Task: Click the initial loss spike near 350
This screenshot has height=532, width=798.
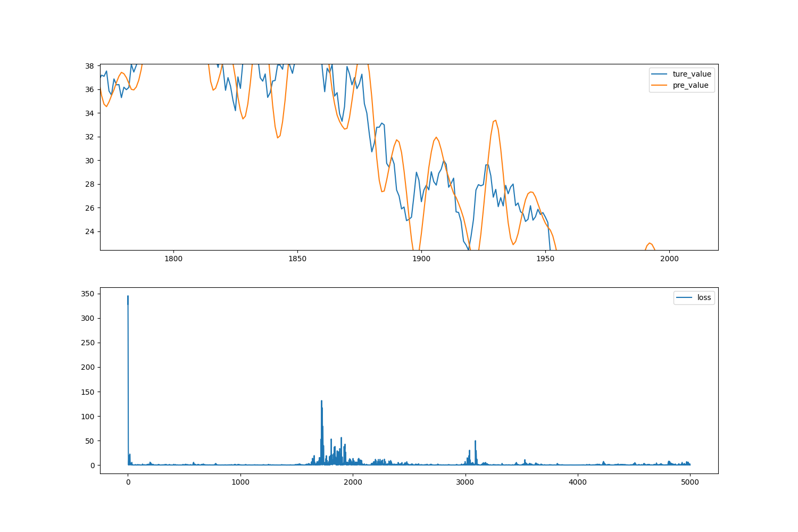Action: (x=128, y=296)
